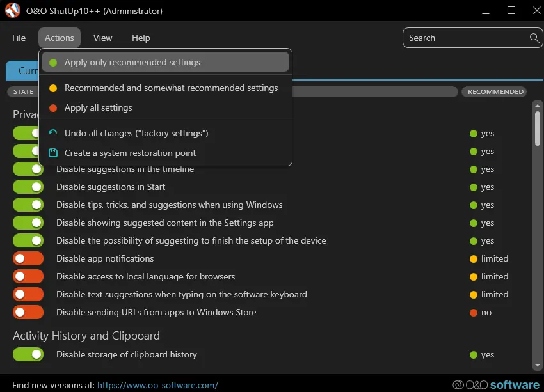Click the vertical scrollbar thumb
The image size is (544, 392).
tap(538, 129)
